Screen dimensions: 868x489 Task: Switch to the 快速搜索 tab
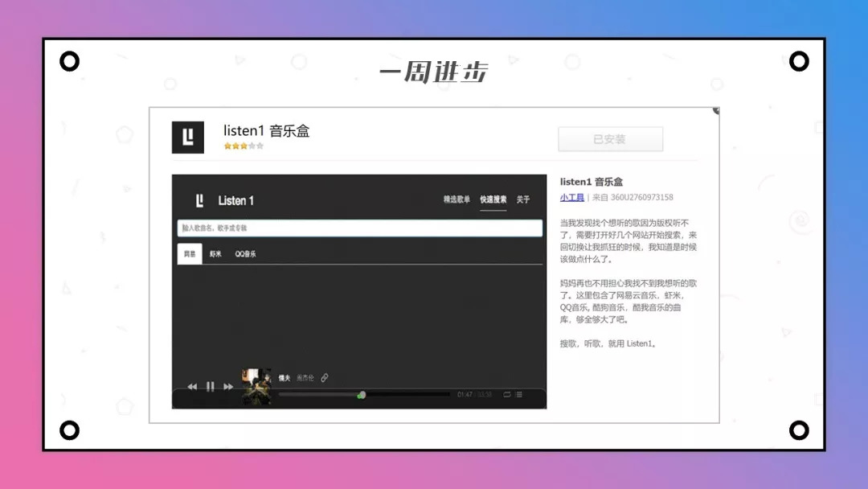493,199
